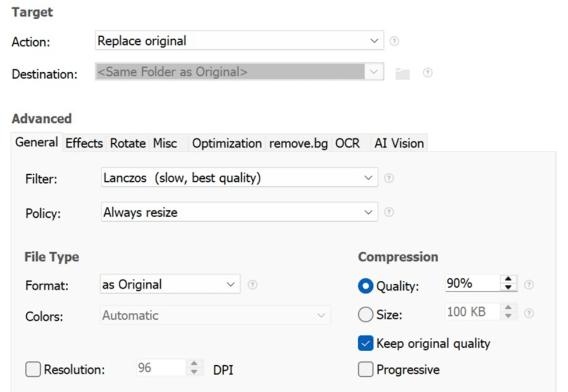The width and height of the screenshot is (568, 392).
Task: Open the folder browser beside Destination
Action: pyautogui.click(x=403, y=73)
